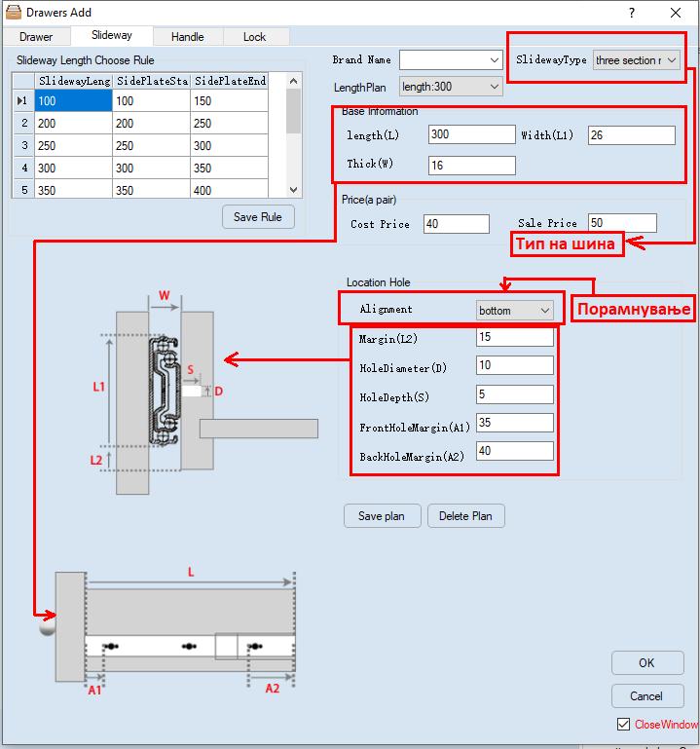Switch to the Handle tab
The image size is (700, 749).
point(187,37)
